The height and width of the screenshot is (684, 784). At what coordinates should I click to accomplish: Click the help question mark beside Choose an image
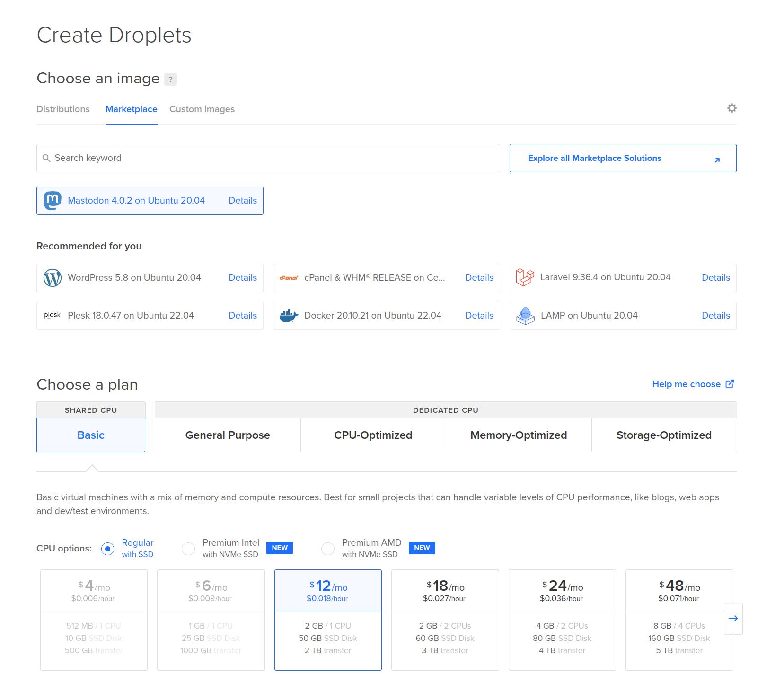coord(170,80)
